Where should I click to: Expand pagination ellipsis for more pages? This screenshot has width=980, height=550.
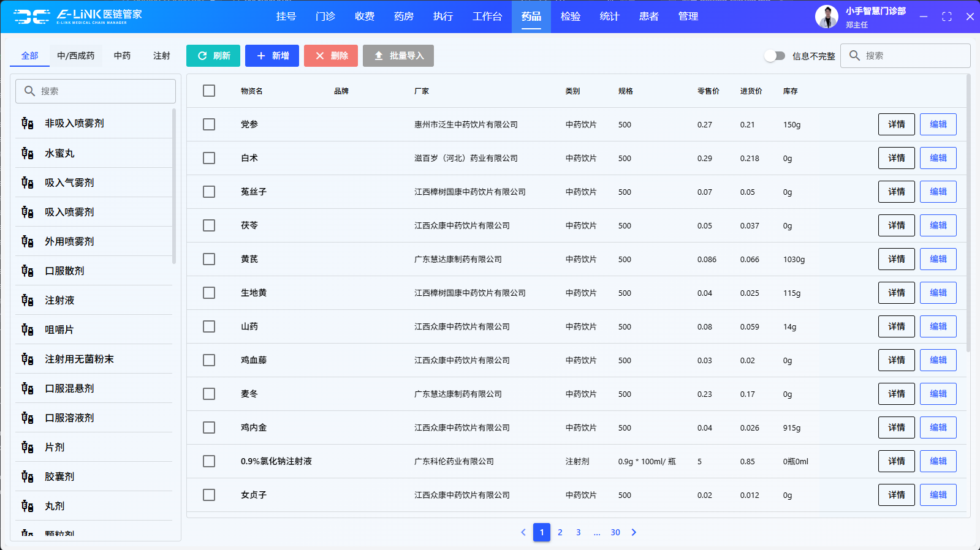point(596,532)
